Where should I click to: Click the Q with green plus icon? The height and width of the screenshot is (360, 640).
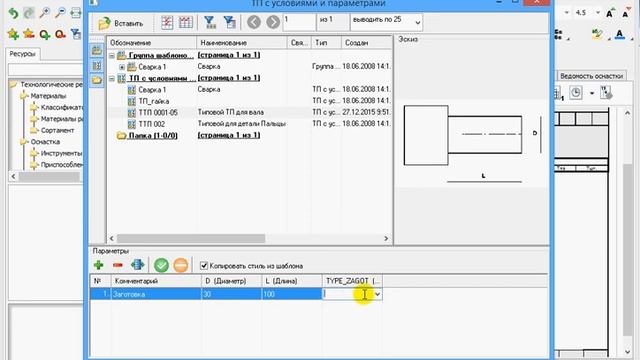tap(44, 34)
